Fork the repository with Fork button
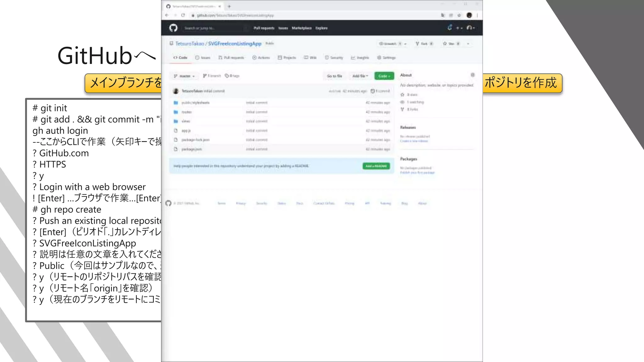This screenshot has height=362, width=644. click(x=424, y=44)
